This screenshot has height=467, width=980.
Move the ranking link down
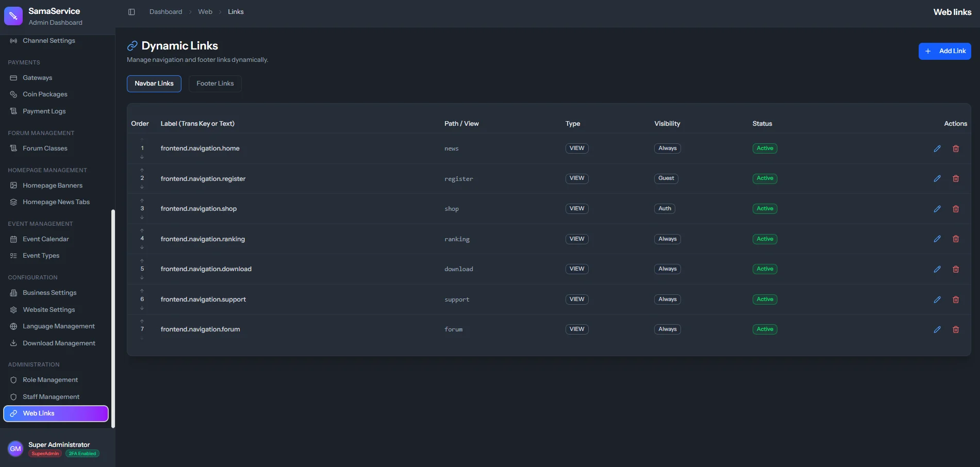click(142, 247)
